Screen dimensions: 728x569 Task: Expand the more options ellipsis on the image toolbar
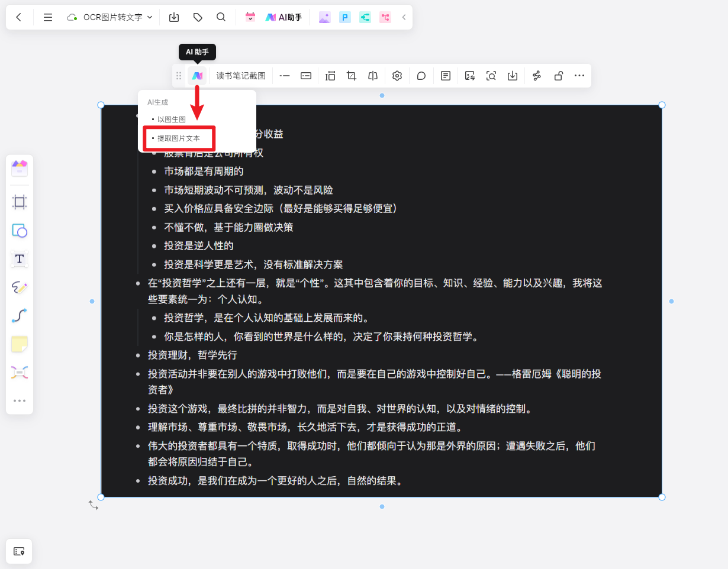pos(579,75)
